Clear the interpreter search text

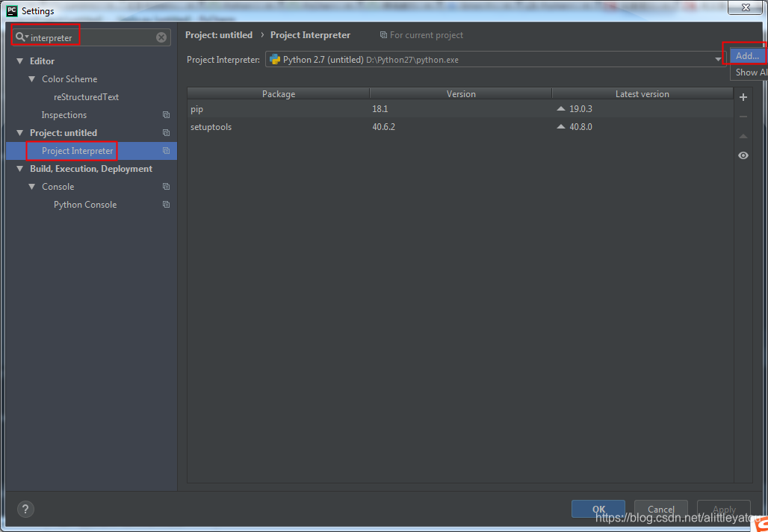161,37
